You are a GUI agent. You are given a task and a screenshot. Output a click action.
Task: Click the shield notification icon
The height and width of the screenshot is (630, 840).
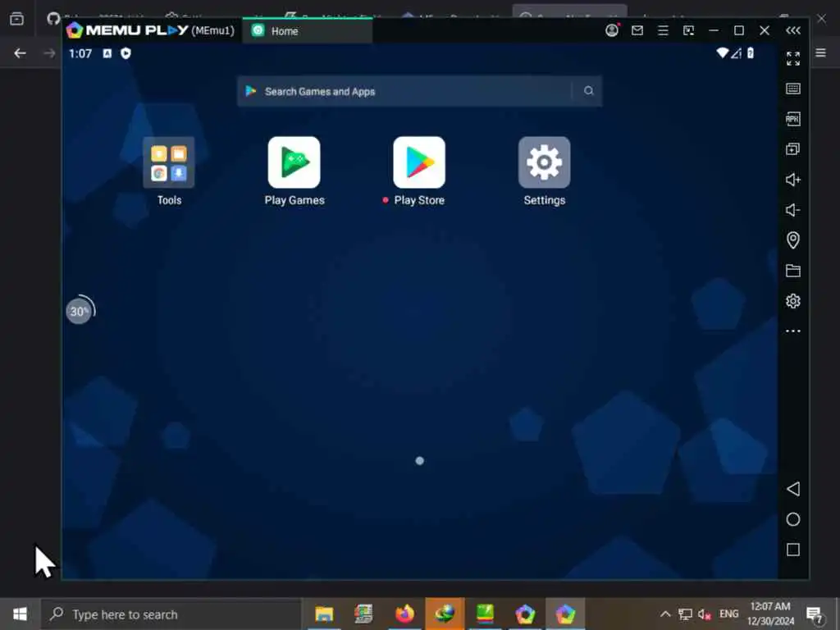(126, 53)
